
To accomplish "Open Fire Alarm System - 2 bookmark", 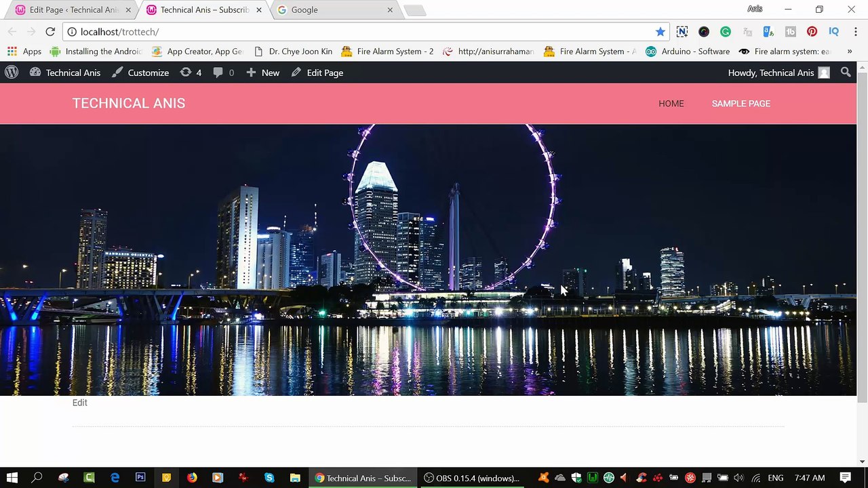I will pos(387,52).
